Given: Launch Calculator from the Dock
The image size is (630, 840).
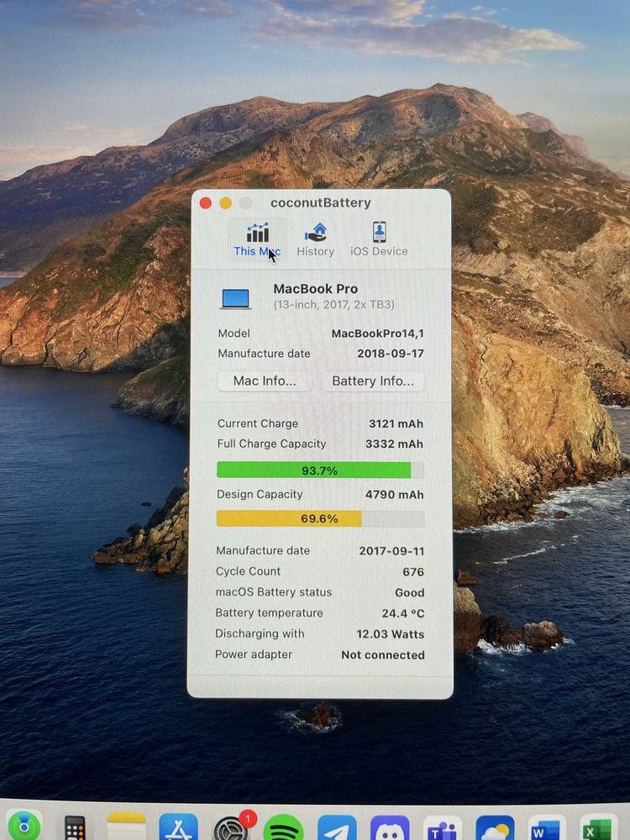Looking at the screenshot, I should tap(75, 827).
